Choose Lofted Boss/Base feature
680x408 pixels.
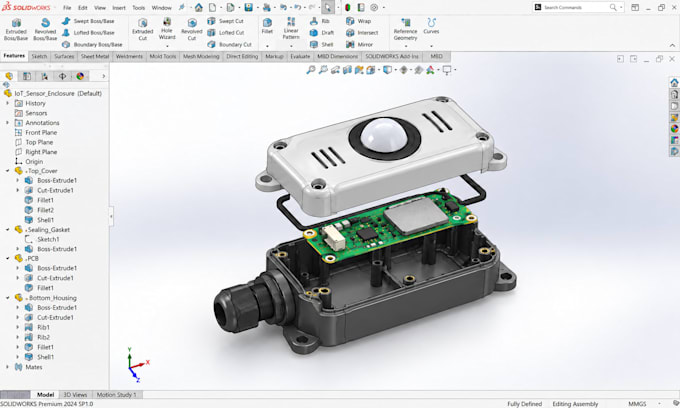point(88,33)
